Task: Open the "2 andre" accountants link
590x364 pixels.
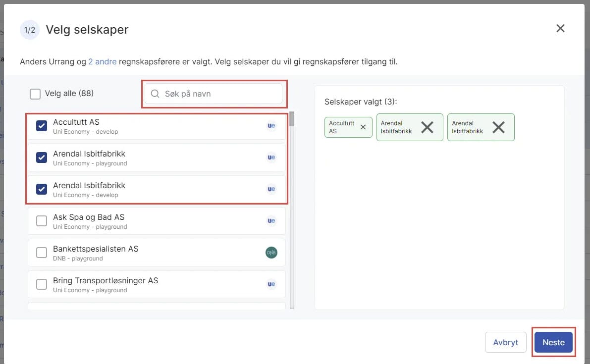Action: 102,62
